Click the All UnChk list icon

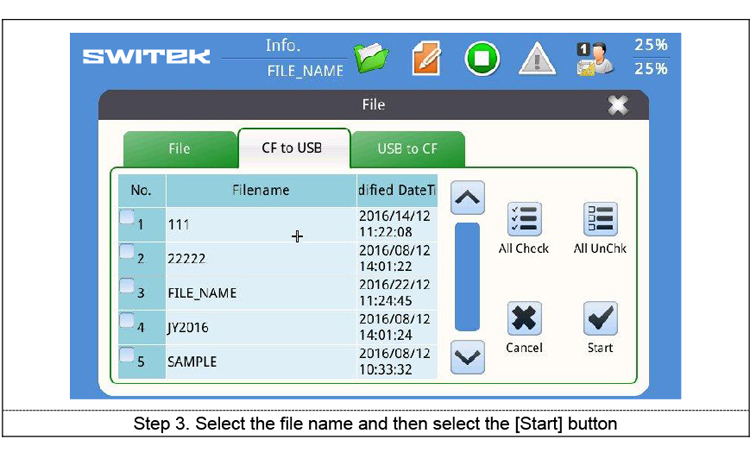tap(600, 219)
